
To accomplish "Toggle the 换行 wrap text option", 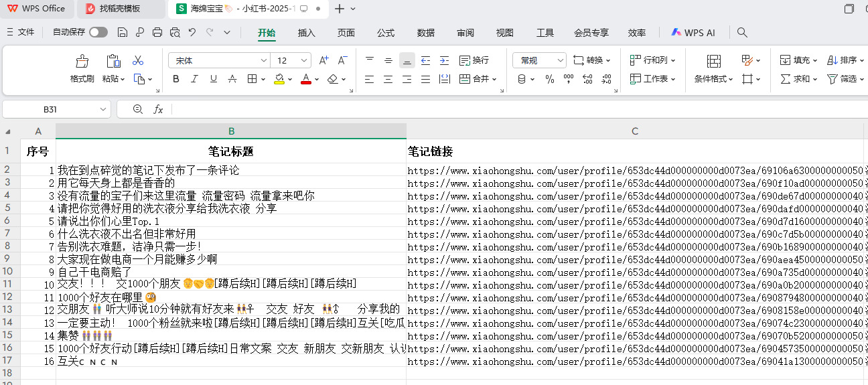I will (x=474, y=60).
